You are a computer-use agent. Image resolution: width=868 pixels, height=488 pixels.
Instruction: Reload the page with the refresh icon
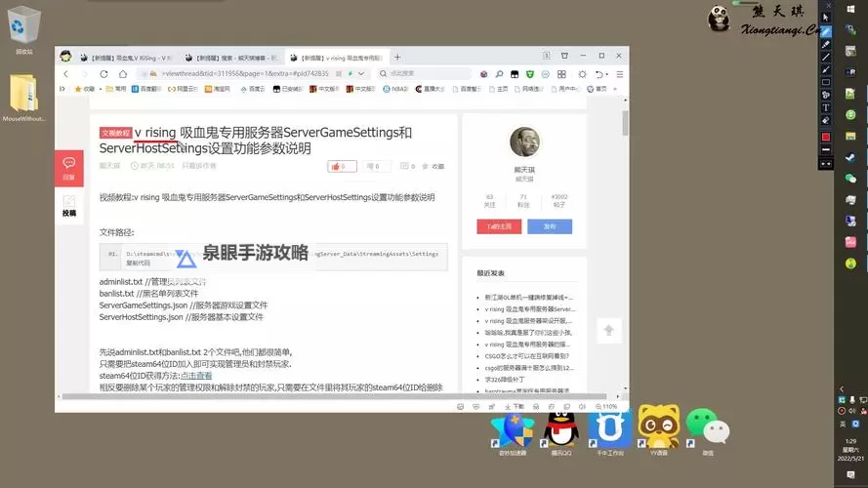click(103, 73)
